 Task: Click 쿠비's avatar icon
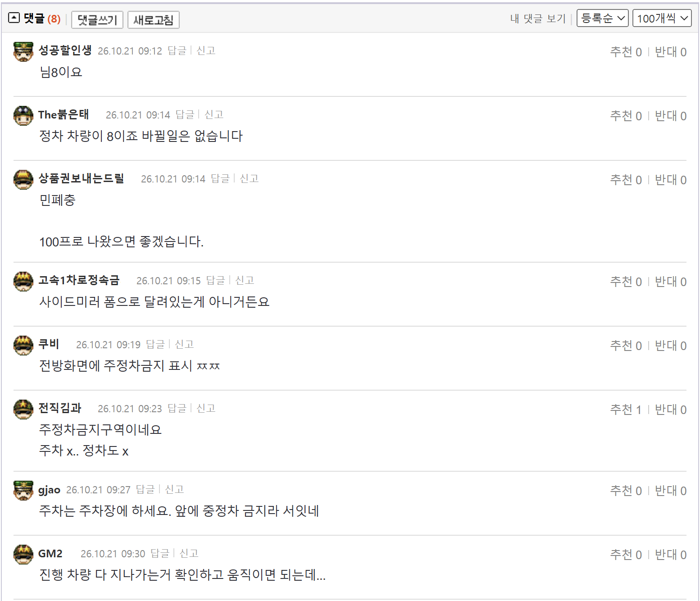(23, 345)
